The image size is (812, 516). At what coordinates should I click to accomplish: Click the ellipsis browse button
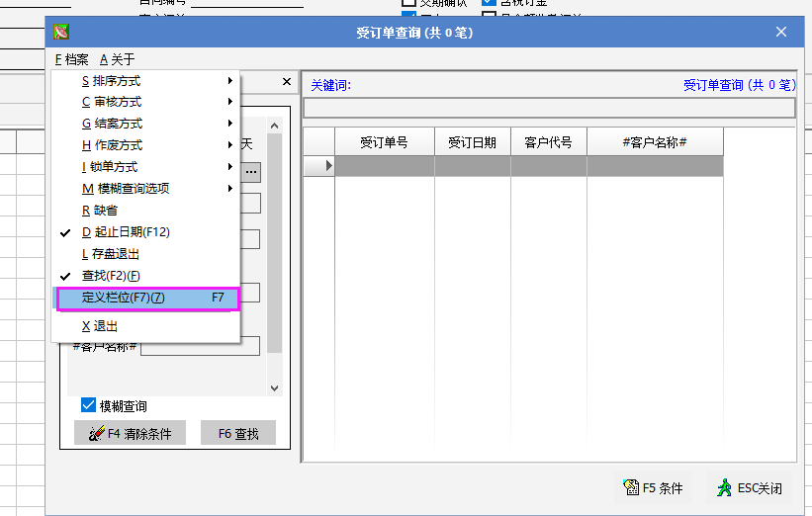(251, 172)
